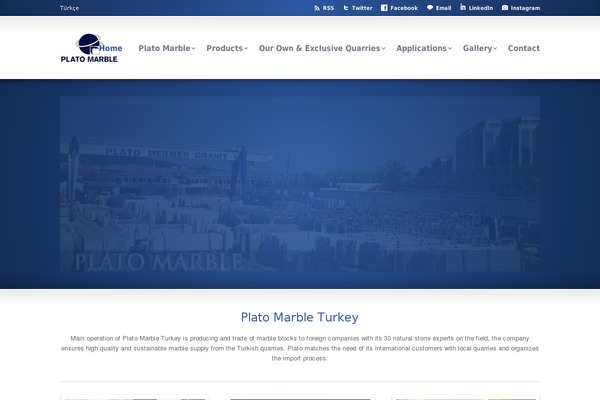Click the Twitter bird icon
This screenshot has width=600, height=400.
click(346, 8)
